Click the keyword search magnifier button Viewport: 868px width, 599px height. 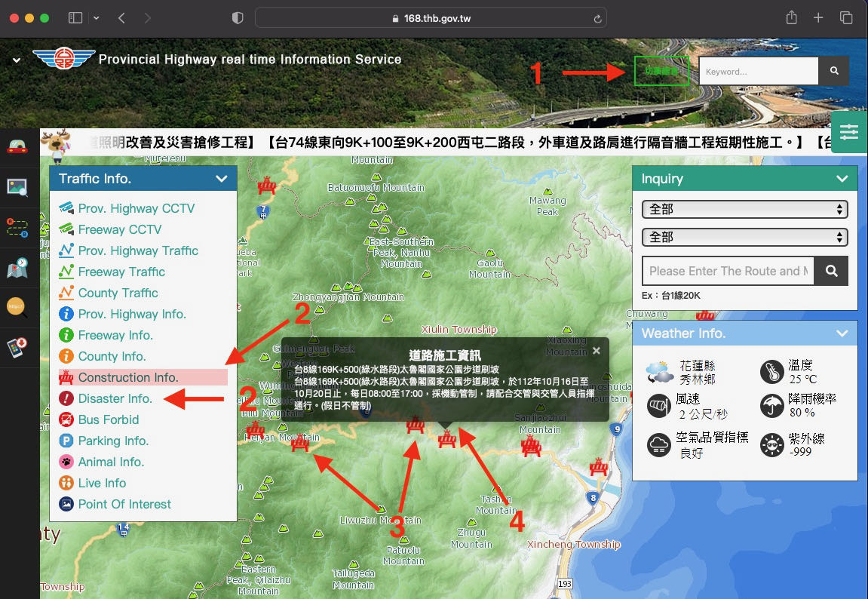pos(833,71)
